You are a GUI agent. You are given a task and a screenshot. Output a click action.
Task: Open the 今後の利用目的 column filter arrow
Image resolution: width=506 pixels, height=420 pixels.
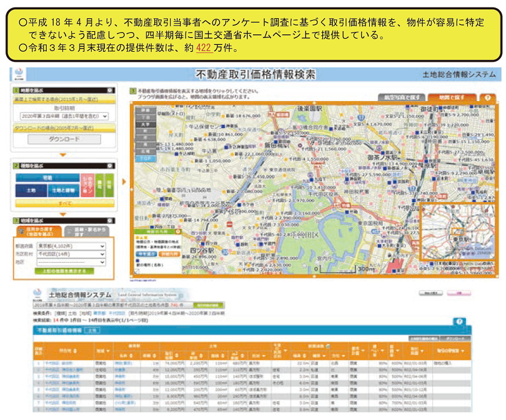click(x=285, y=350)
